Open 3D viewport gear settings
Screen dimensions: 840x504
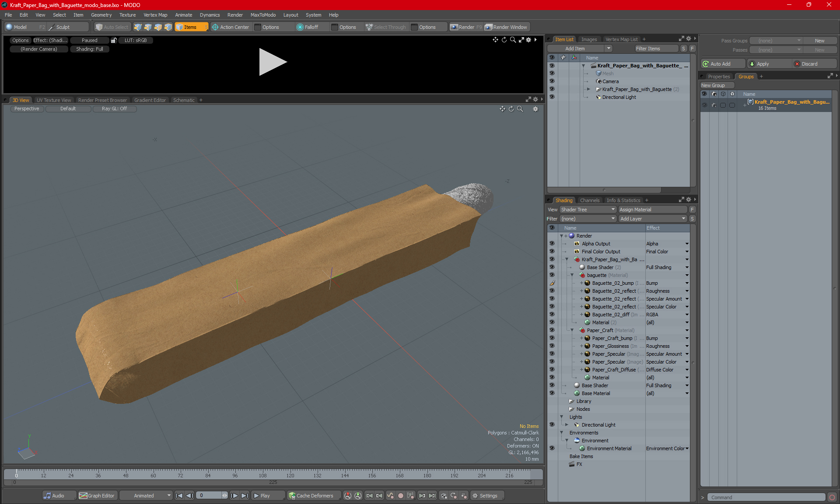(x=535, y=109)
